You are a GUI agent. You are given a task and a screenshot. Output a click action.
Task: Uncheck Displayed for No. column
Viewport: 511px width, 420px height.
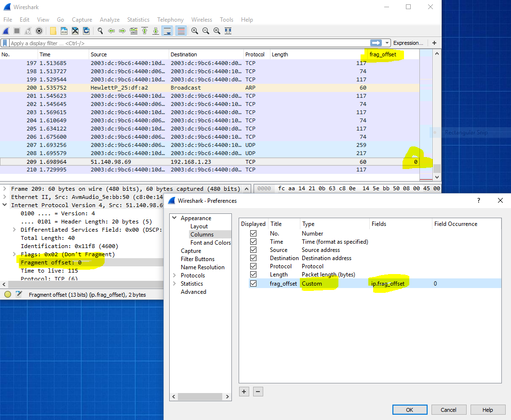[253, 234]
